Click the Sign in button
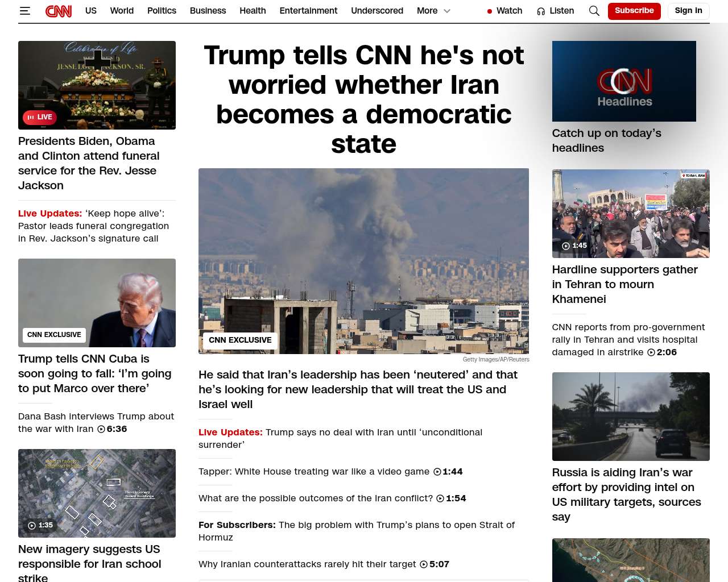The image size is (728, 582). [688, 11]
